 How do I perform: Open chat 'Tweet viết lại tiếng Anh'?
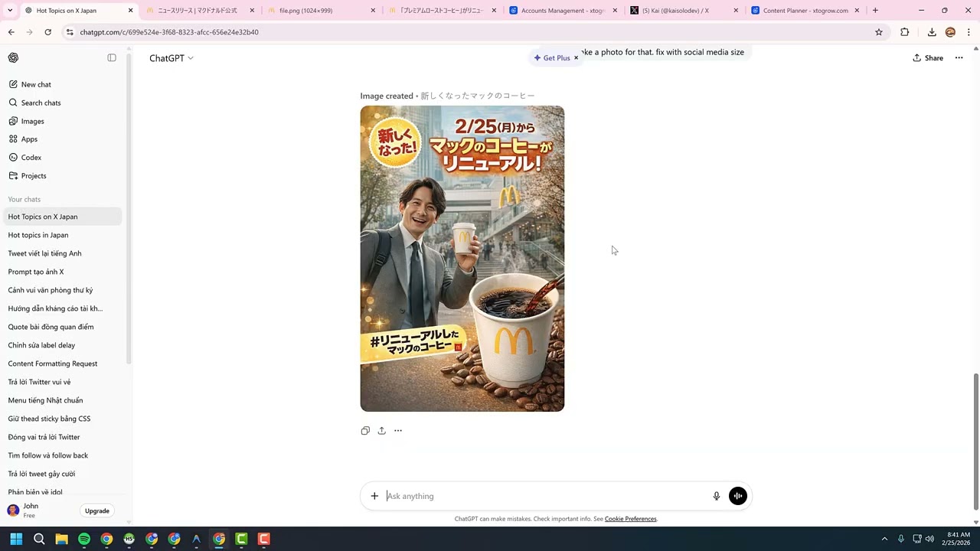coord(63,253)
